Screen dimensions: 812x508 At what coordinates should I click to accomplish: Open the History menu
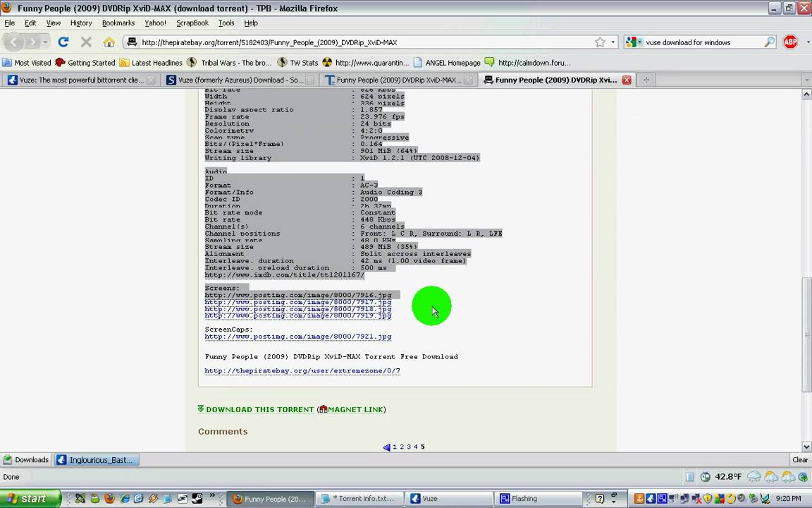[x=81, y=23]
